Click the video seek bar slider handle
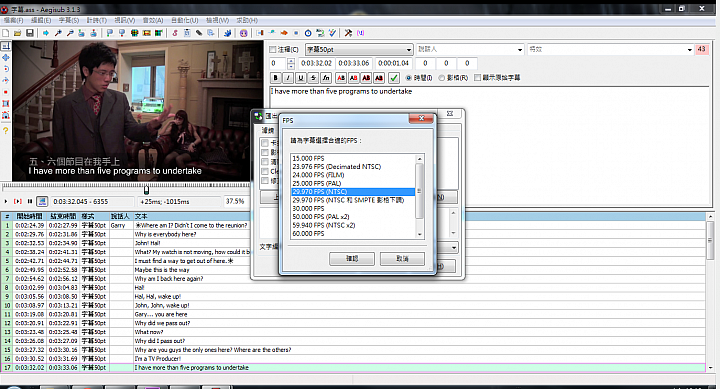 pyautogui.click(x=146, y=189)
